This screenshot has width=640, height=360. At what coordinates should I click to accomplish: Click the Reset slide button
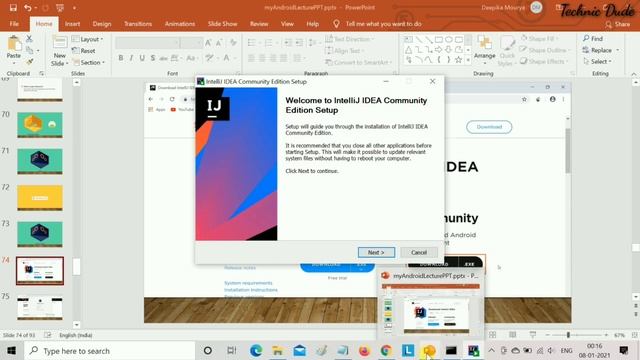84,51
